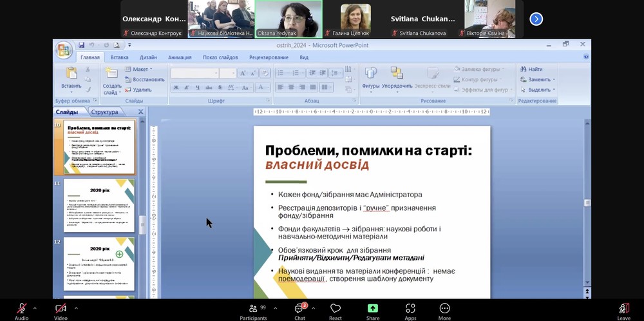Open Zoom Apps
Image resolution: width=644 pixels, height=321 pixels.
410,309
